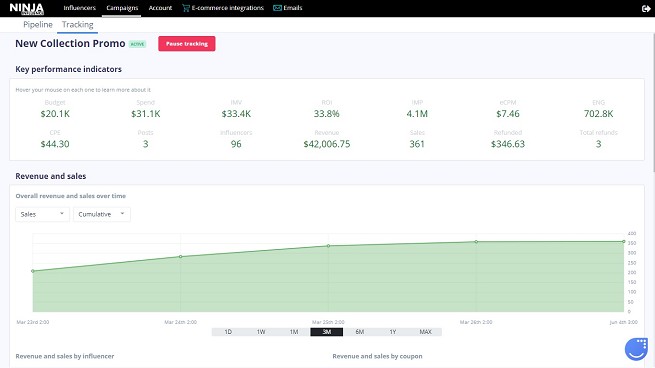
Task: Click the ACTIVE status badge
Action: [x=137, y=44]
